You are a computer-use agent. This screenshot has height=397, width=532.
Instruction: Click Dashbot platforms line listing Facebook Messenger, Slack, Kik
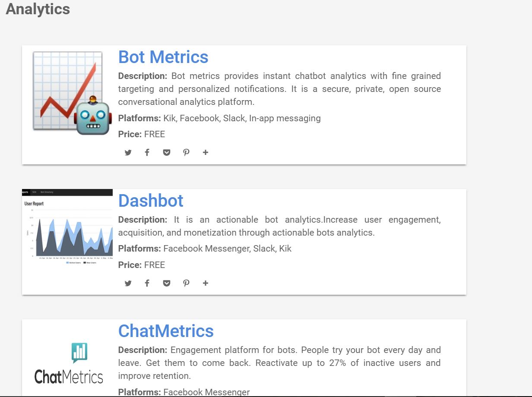click(205, 249)
